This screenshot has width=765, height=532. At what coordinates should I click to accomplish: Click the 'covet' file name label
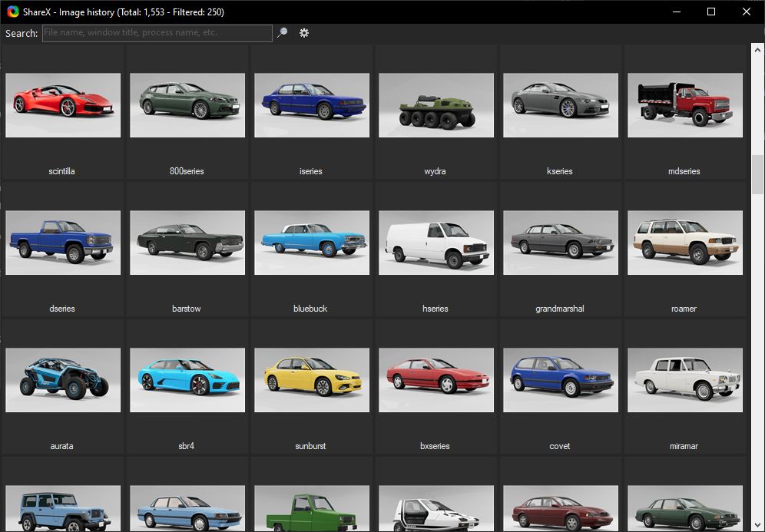click(x=560, y=446)
